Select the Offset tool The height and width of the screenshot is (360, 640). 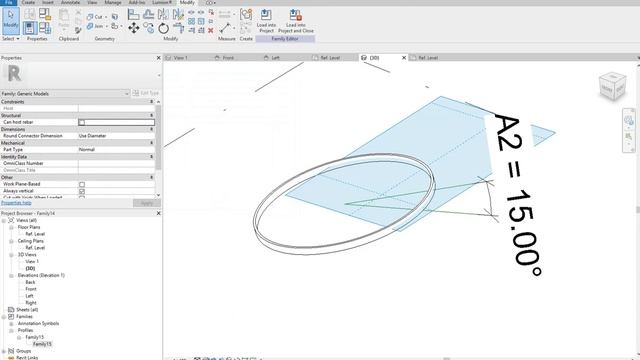click(149, 14)
